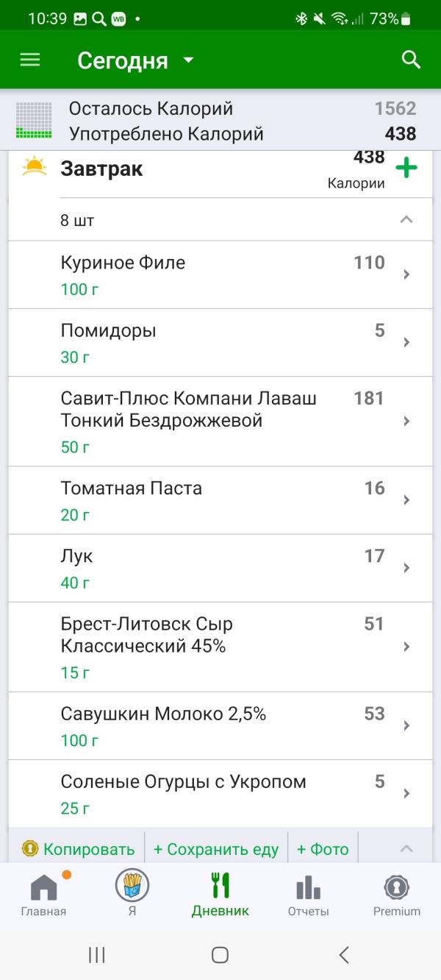Screen dimensions: 441x980
Task: Switch to the Главная tab
Action: [x=43, y=895]
